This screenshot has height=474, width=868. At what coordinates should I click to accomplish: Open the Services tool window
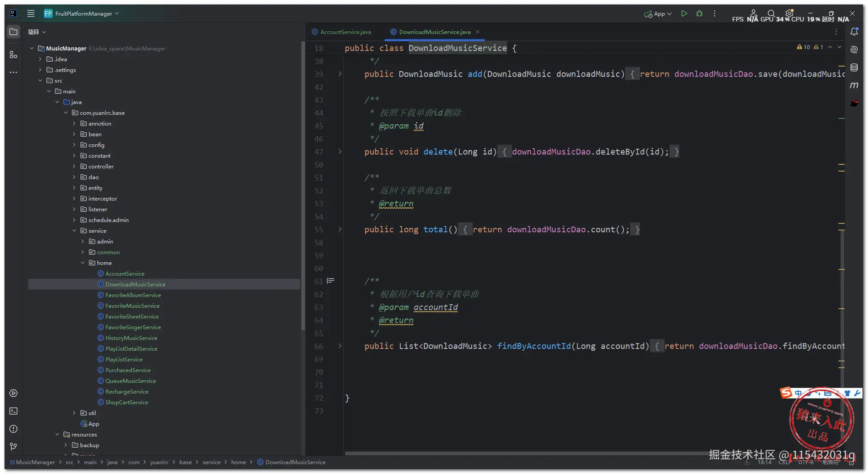point(13,393)
